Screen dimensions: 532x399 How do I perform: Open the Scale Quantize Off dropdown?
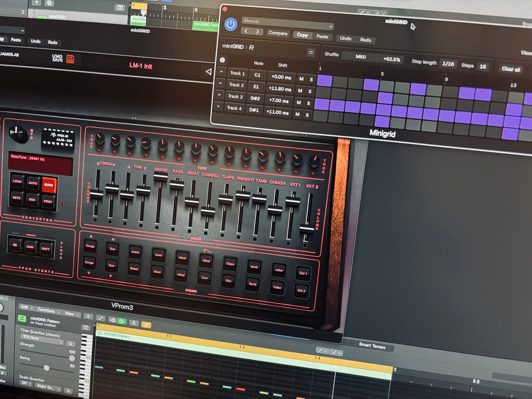[x=26, y=383]
